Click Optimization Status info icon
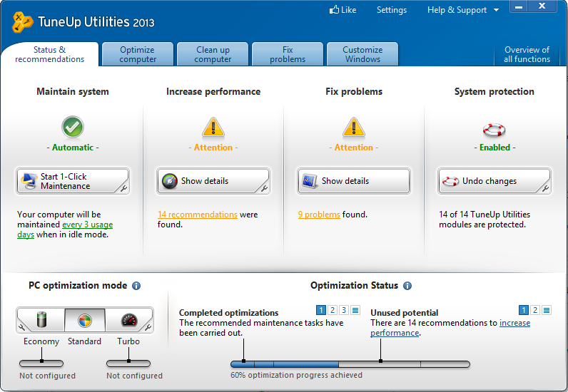 coord(407,286)
